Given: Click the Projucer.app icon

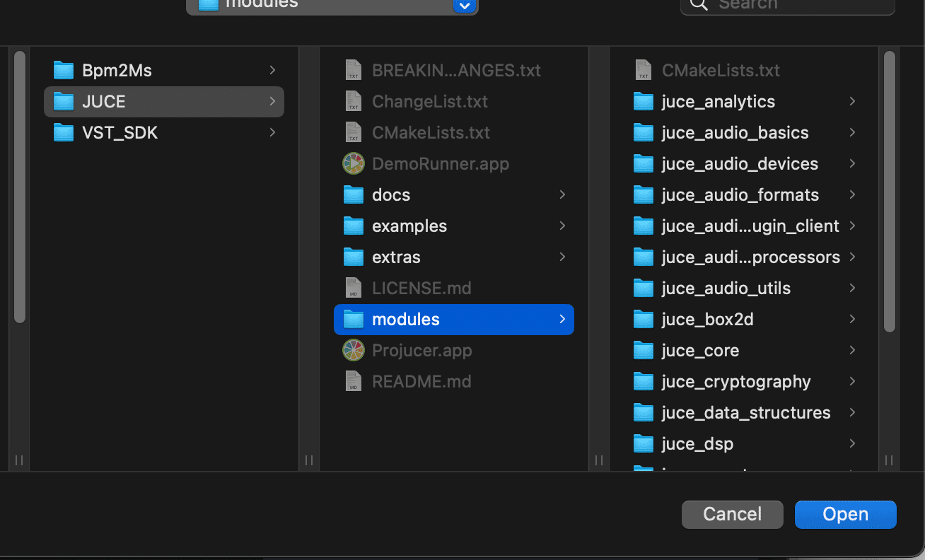Looking at the screenshot, I should pyautogui.click(x=353, y=351).
